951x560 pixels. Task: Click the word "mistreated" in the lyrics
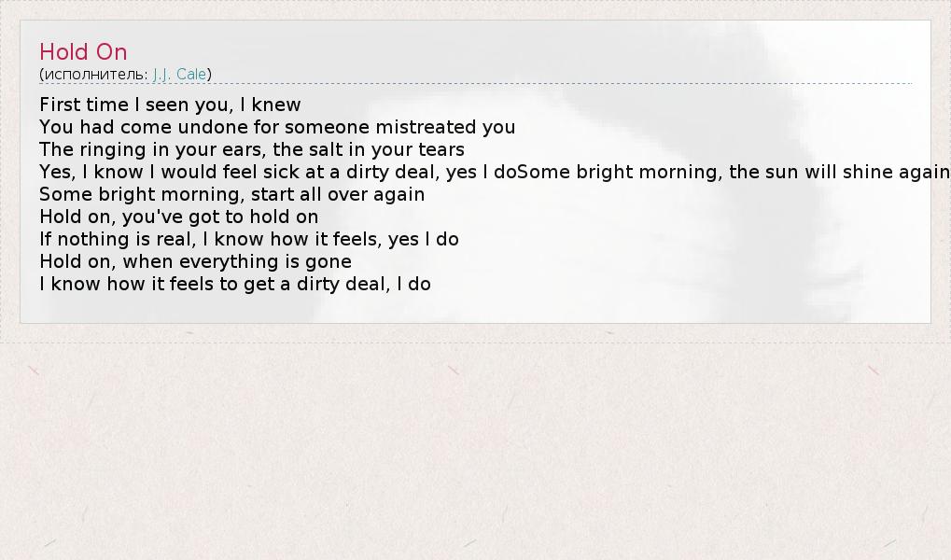[426, 127]
